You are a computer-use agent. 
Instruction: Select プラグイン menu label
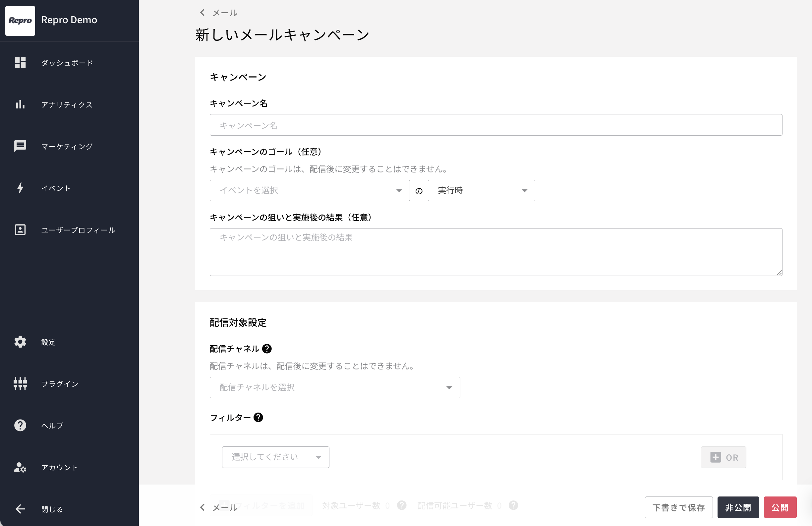click(60, 384)
